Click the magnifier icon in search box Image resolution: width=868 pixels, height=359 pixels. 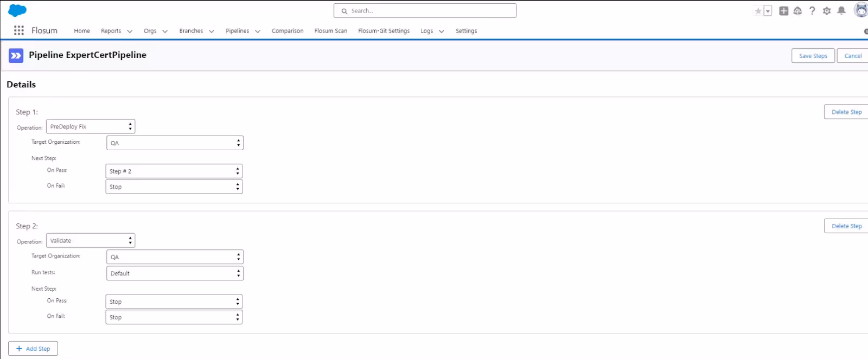click(x=344, y=11)
